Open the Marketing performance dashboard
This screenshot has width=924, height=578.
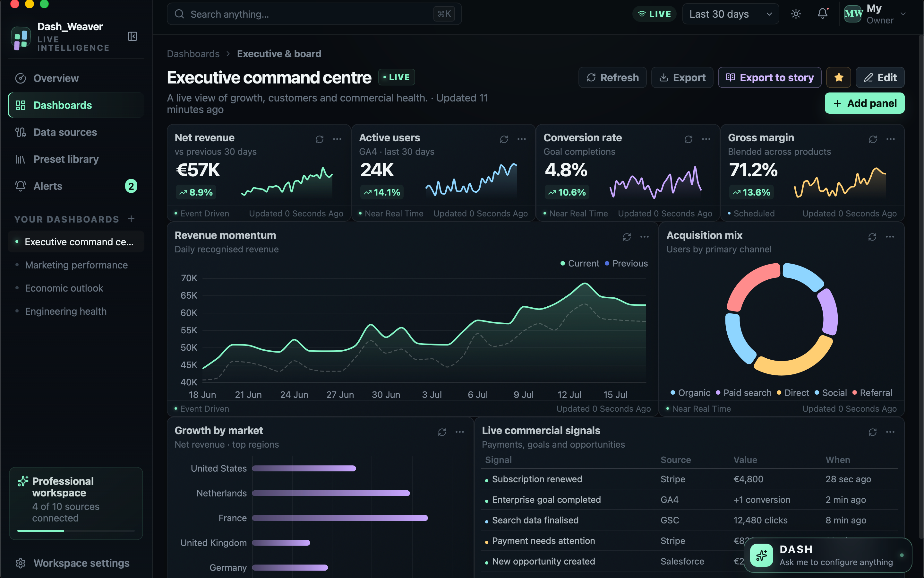[x=76, y=265]
